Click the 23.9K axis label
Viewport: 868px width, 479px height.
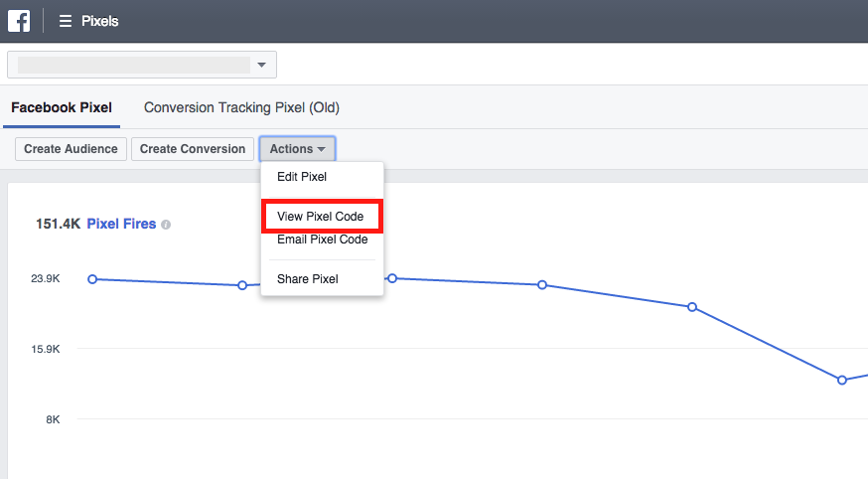pyautogui.click(x=46, y=279)
